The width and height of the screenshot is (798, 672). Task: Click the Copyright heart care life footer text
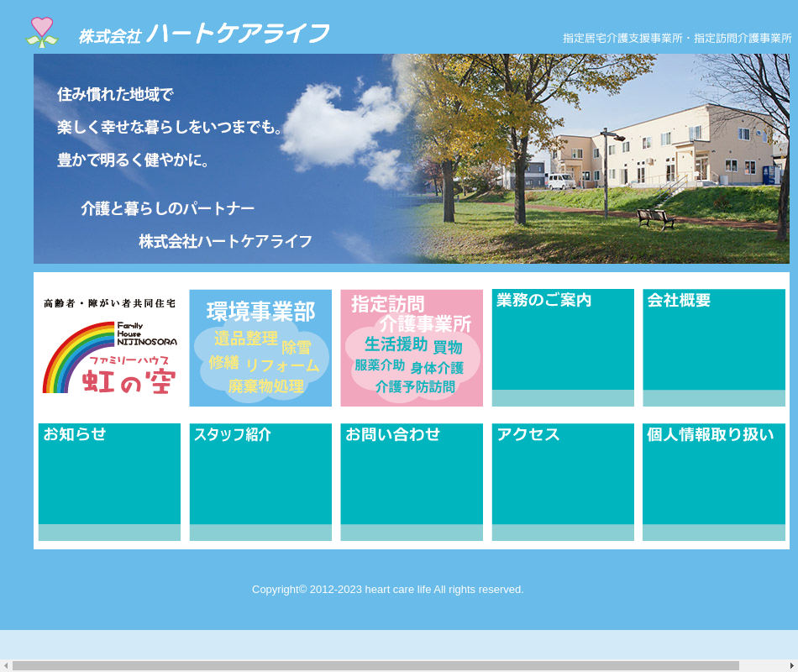click(x=387, y=590)
